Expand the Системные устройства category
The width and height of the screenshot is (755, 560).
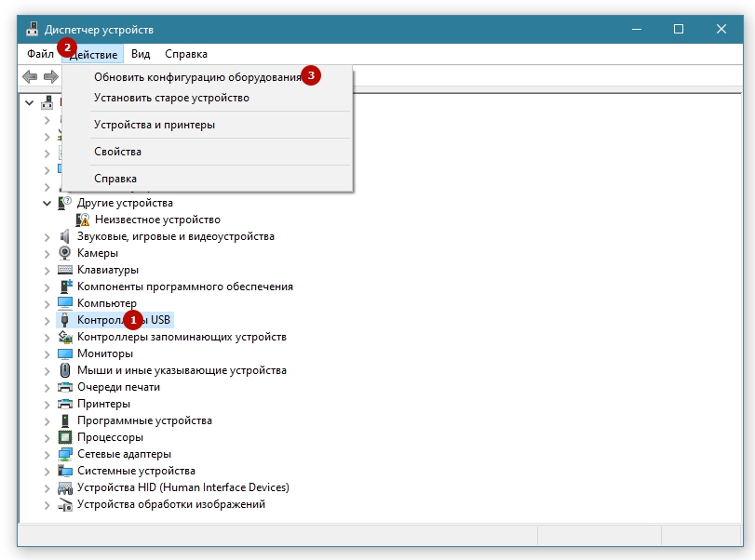coord(47,472)
